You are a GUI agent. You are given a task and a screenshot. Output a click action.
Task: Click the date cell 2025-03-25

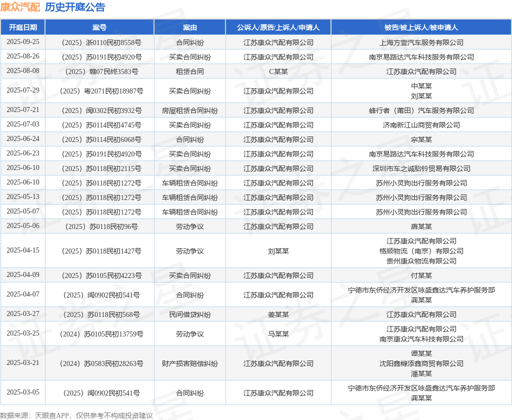click(23, 333)
